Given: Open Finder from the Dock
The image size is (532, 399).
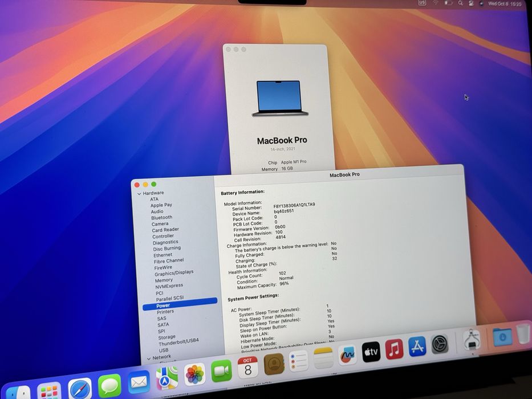Looking at the screenshot, I should [18, 393].
